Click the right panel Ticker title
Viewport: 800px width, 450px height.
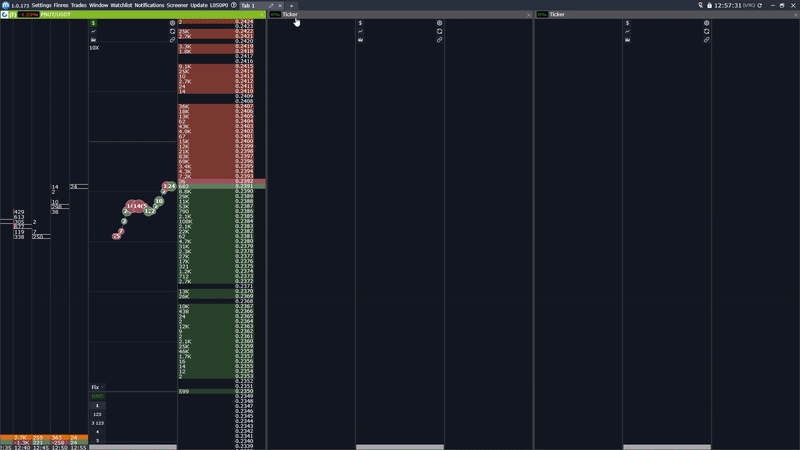point(557,14)
